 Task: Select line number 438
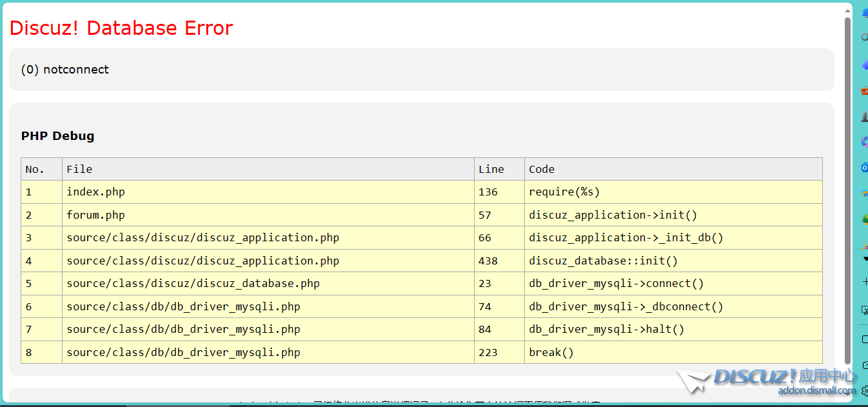(x=488, y=261)
